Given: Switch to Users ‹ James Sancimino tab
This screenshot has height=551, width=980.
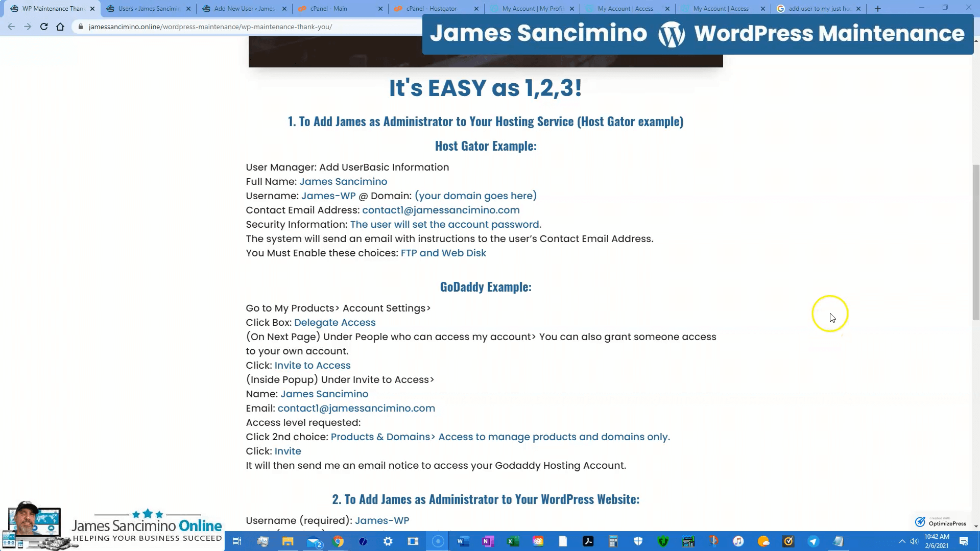Looking at the screenshot, I should [x=148, y=9].
